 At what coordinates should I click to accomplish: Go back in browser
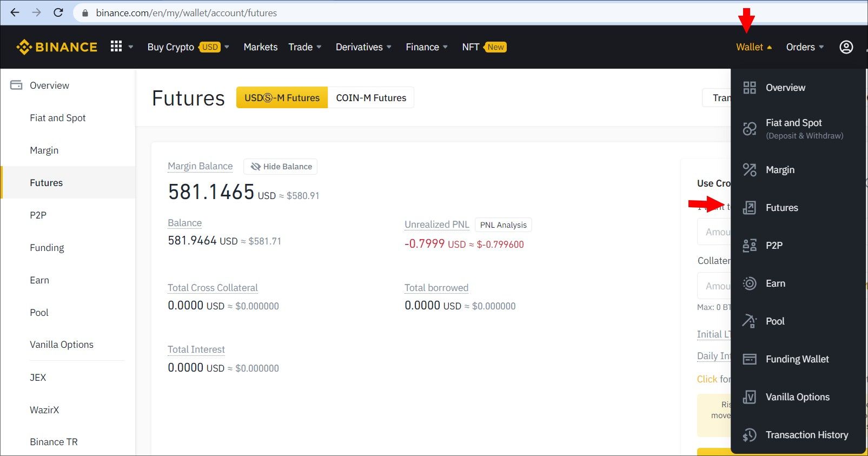point(15,12)
